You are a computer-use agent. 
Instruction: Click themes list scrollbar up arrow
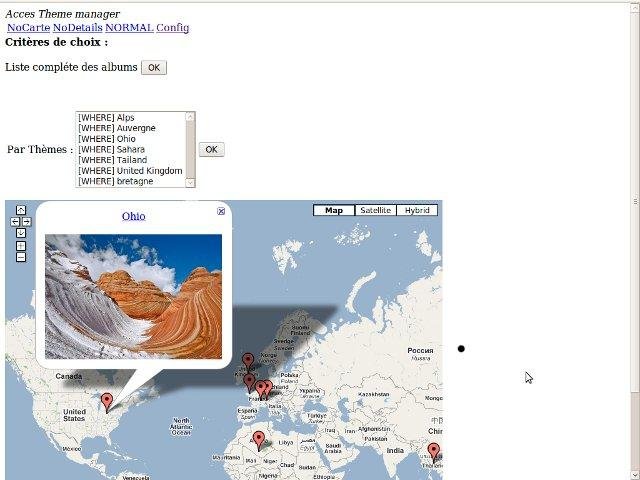point(190,117)
